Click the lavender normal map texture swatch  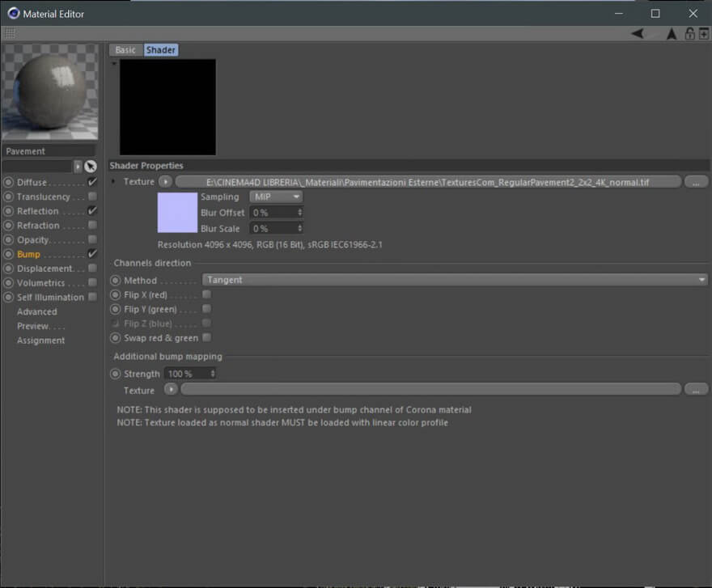[x=177, y=213]
